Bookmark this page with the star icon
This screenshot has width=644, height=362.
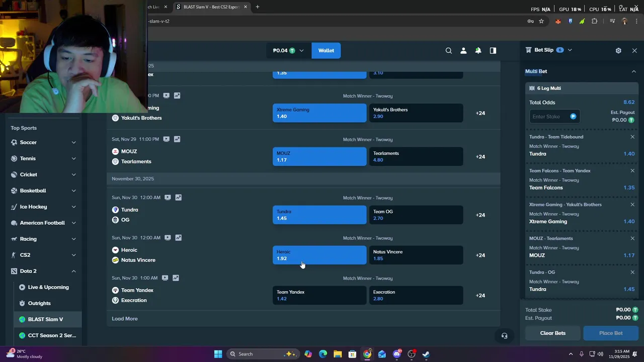pos(541,21)
